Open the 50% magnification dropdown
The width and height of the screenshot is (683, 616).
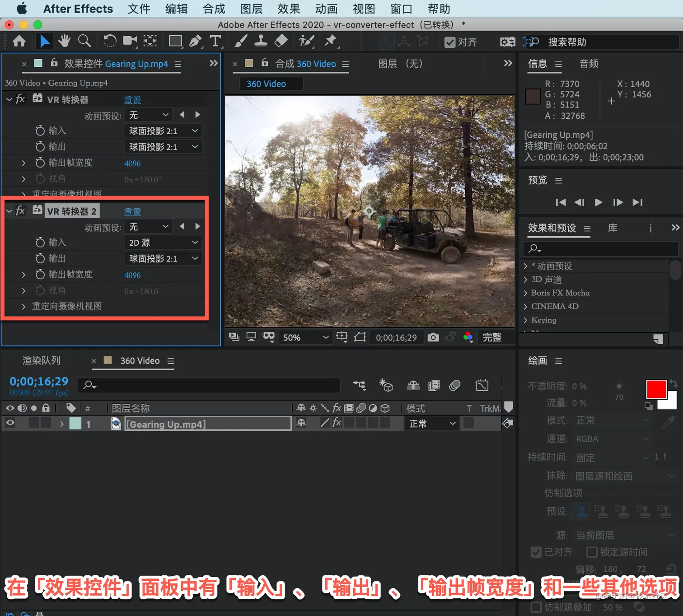[305, 337]
